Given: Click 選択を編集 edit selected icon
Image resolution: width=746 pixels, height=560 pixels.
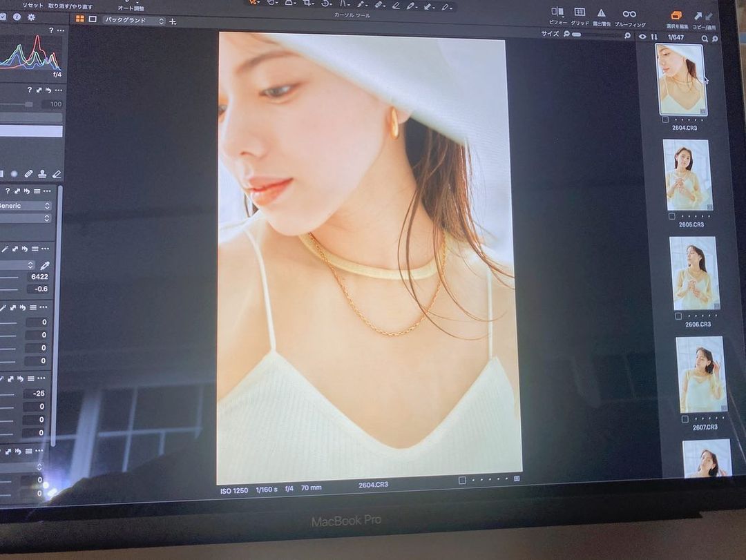Looking at the screenshot, I should (676, 19).
